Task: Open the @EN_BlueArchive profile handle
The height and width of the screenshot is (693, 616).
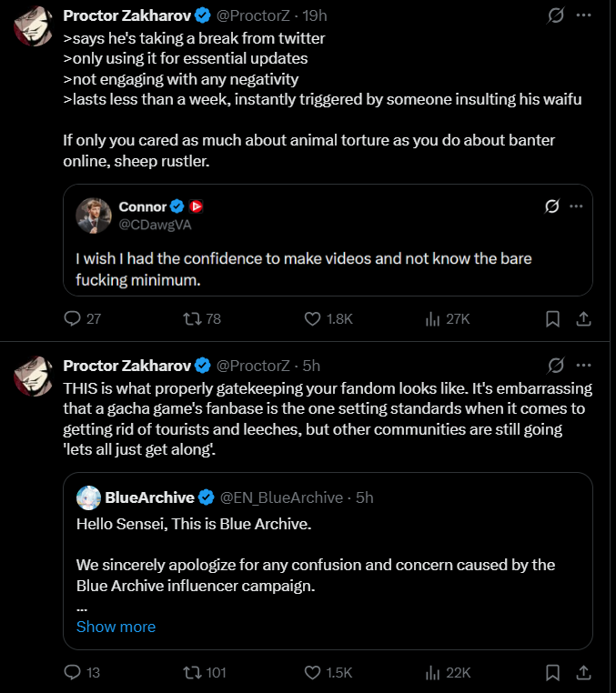Action: (x=281, y=497)
